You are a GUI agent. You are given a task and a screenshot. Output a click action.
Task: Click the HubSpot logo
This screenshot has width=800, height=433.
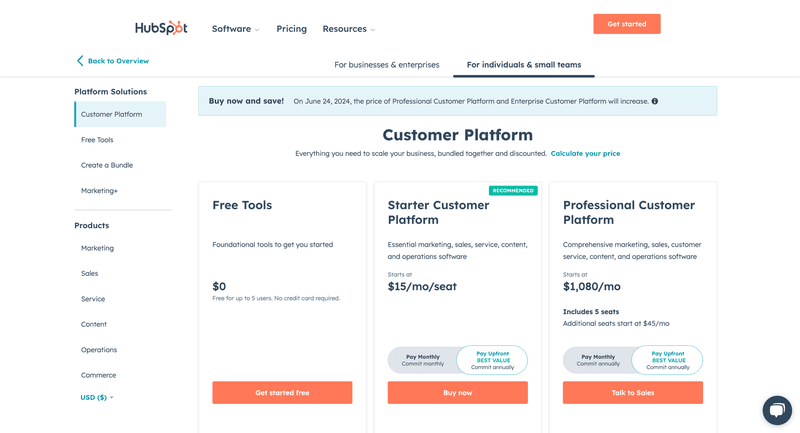[161, 28]
